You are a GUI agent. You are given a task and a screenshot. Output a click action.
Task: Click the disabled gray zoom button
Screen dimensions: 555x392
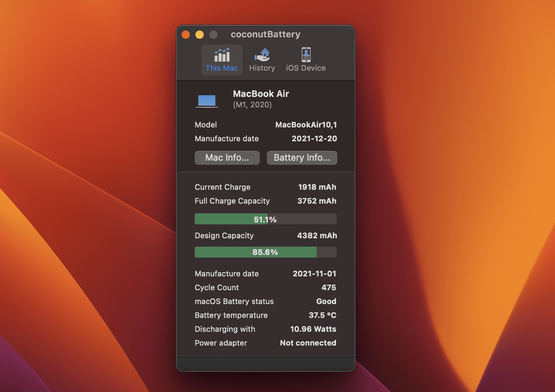pos(213,35)
